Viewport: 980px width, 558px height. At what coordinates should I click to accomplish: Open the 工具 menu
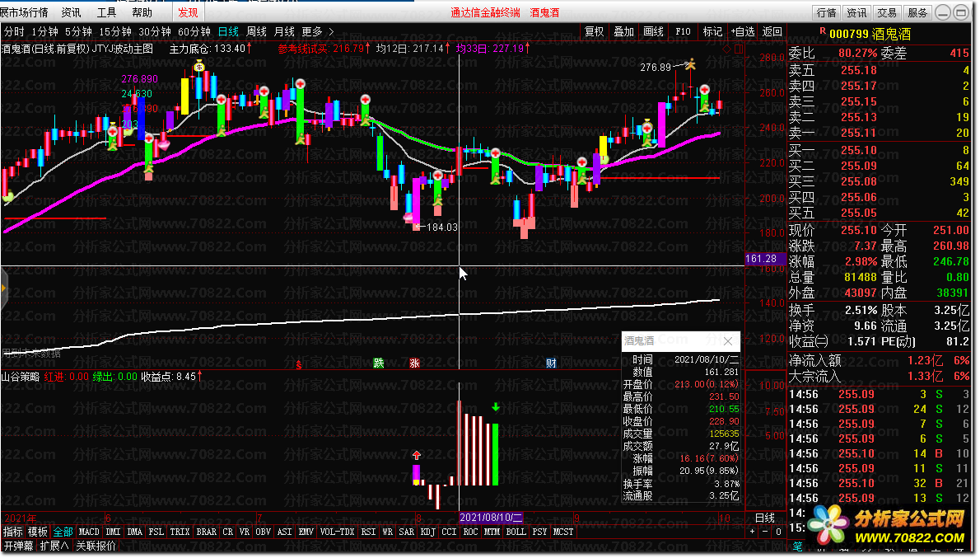tap(106, 12)
